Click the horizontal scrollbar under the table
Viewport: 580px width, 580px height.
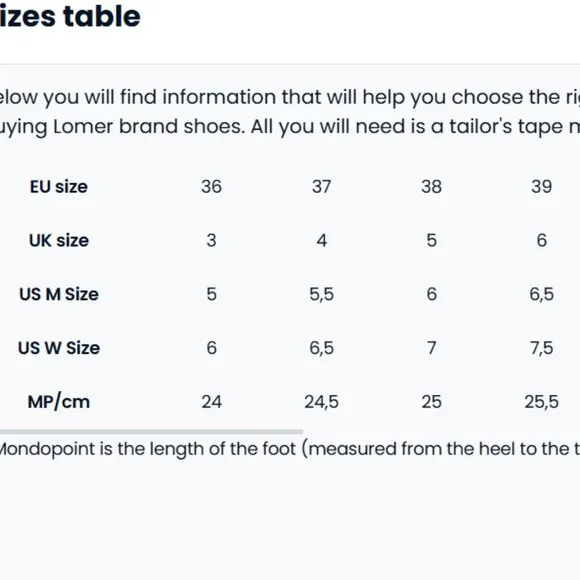click(x=151, y=431)
